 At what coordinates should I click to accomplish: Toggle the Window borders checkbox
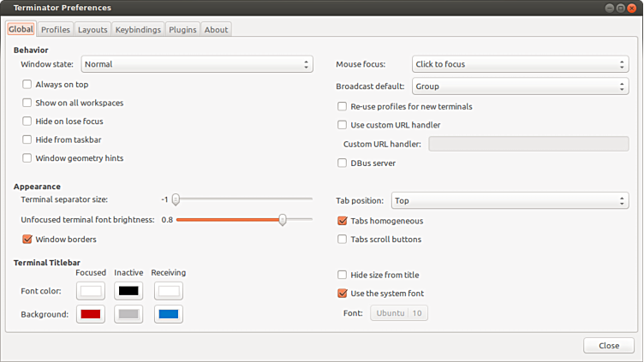[x=27, y=240]
